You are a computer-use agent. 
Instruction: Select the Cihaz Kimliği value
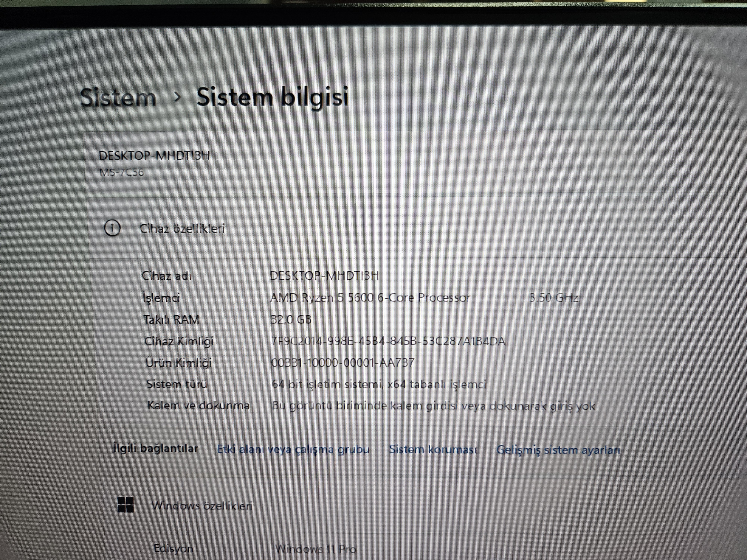388,341
